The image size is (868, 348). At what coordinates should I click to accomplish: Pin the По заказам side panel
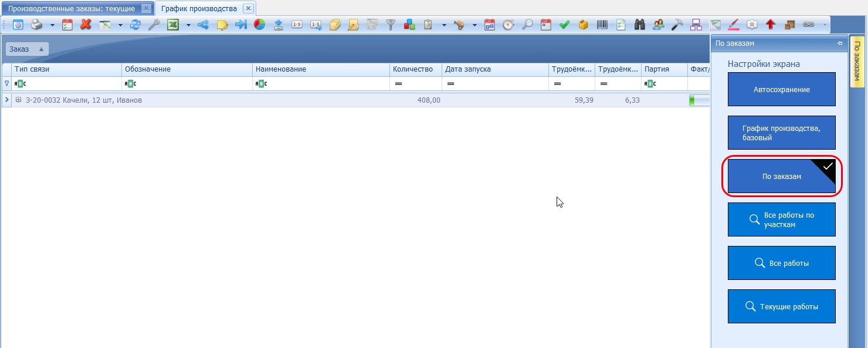point(840,43)
